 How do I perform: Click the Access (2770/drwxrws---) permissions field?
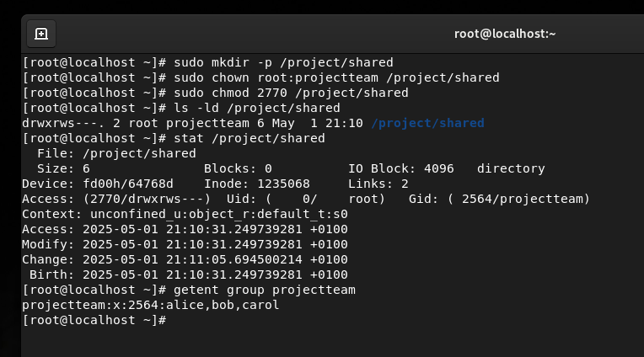(116, 199)
